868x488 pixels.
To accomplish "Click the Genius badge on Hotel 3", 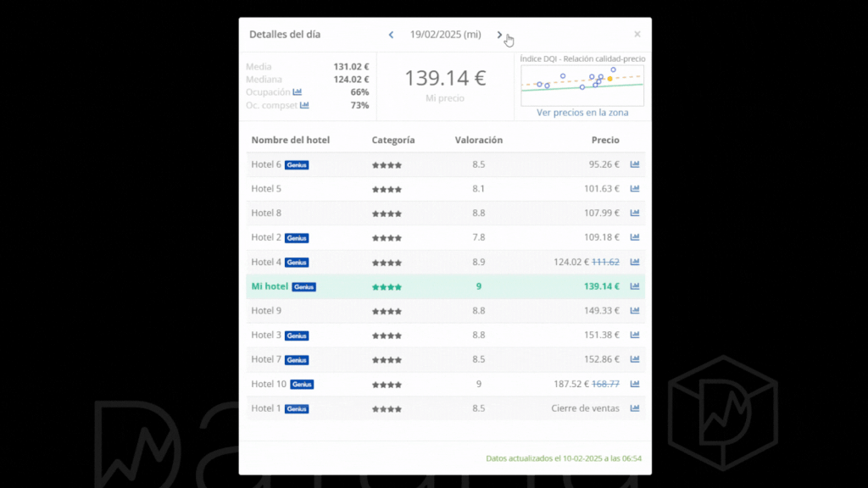I will pyautogui.click(x=297, y=335).
